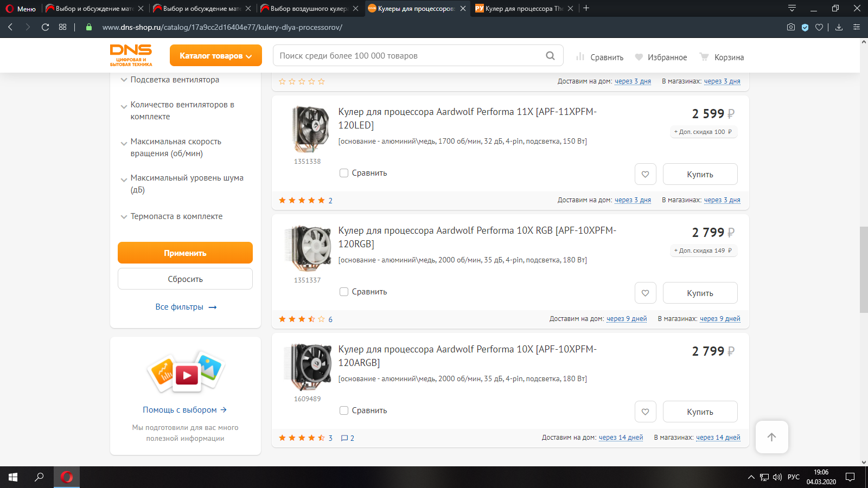This screenshot has width=868, height=488.
Task: Open Windows taskbar search
Action: click(39, 477)
